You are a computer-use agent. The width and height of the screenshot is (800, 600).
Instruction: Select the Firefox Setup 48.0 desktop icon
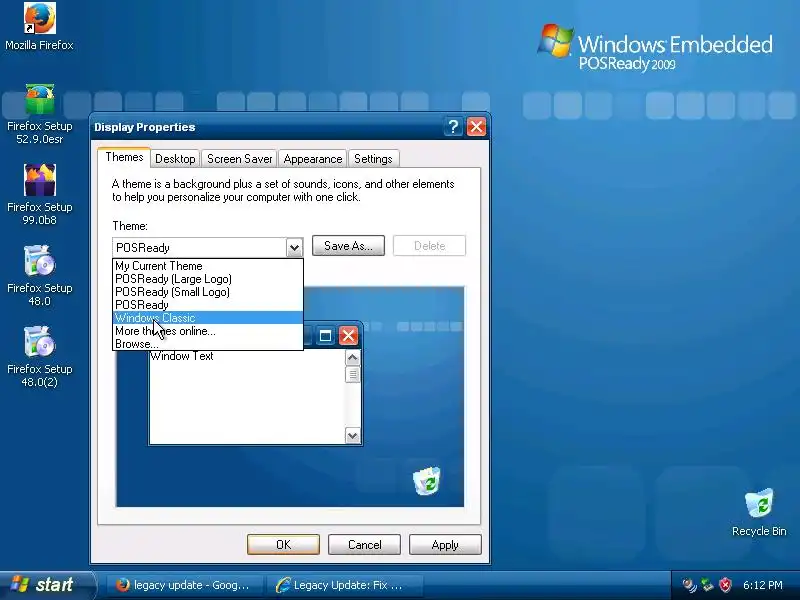point(39,276)
